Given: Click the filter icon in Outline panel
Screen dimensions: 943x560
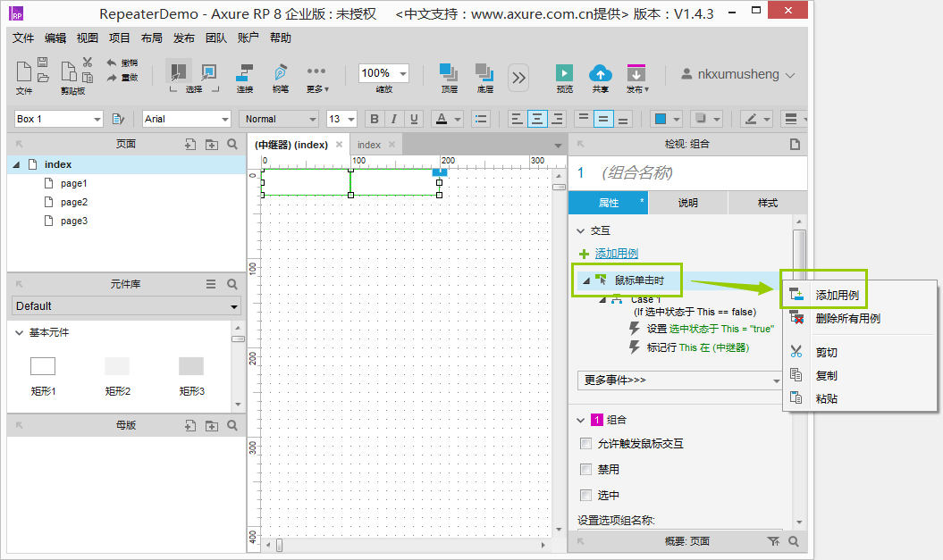Looking at the screenshot, I should click(773, 541).
